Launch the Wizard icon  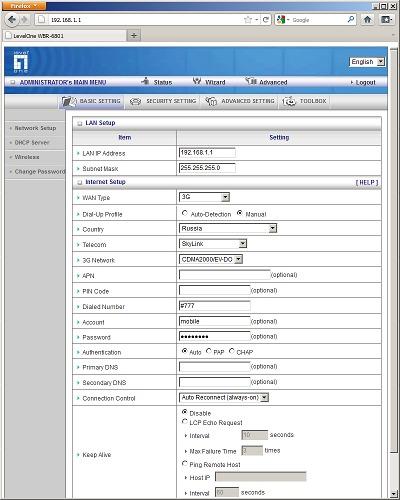pyautogui.click(x=197, y=81)
